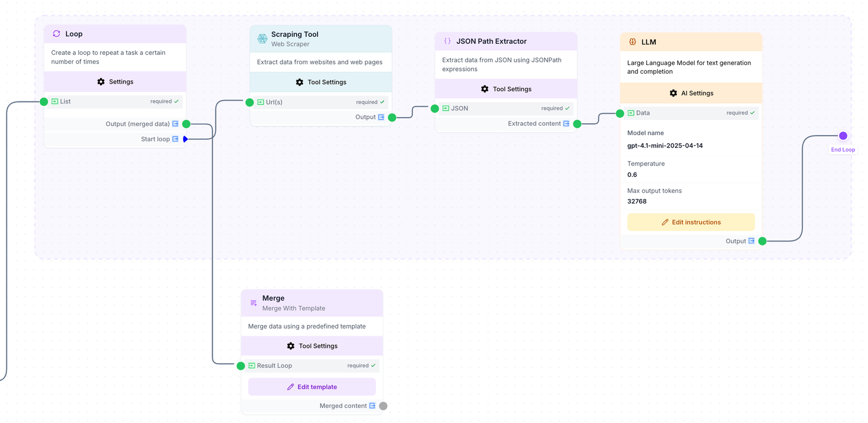Click the Result Loop input icon
Viewport: 868px width, 423px height.
[x=252, y=366]
